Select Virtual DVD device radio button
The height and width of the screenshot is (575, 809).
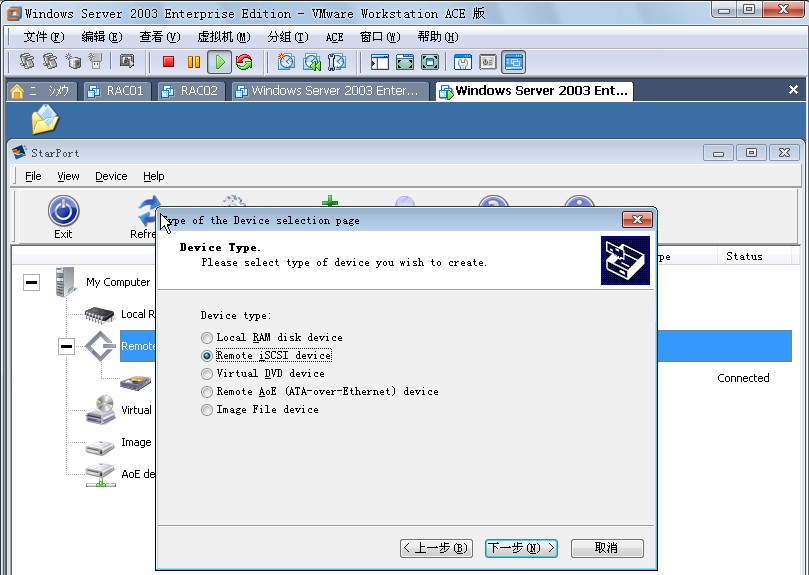[x=207, y=374]
